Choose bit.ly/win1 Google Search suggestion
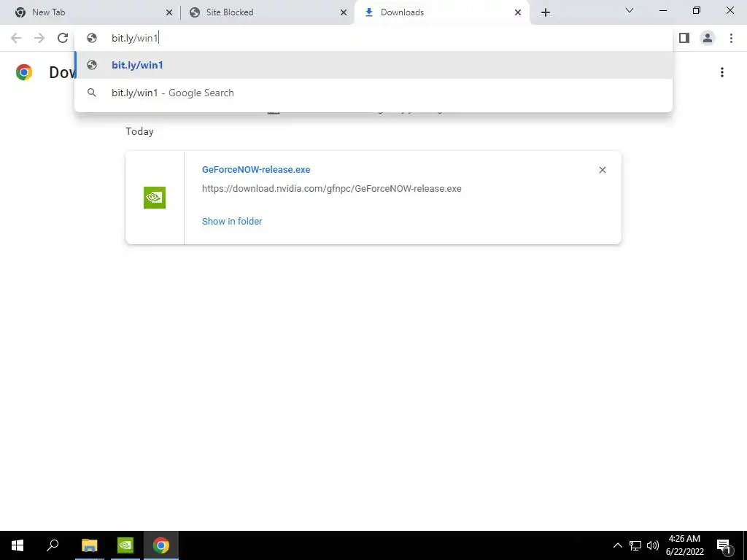 [x=373, y=93]
